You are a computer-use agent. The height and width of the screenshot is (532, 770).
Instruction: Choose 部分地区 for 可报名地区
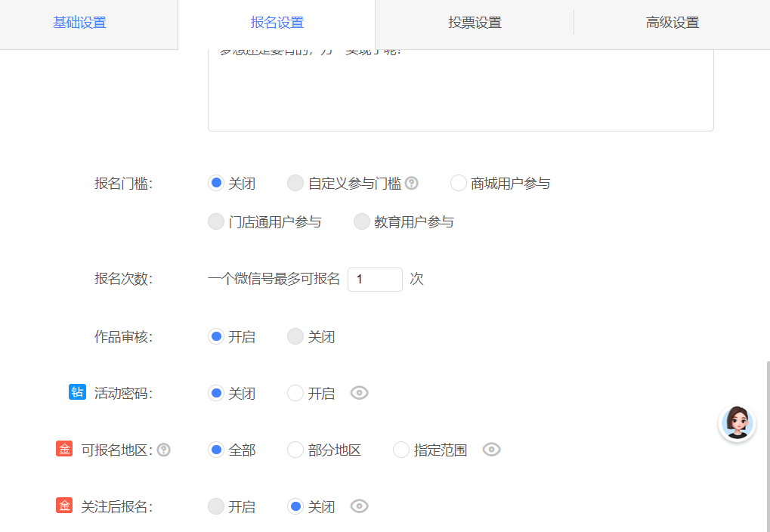click(324, 450)
